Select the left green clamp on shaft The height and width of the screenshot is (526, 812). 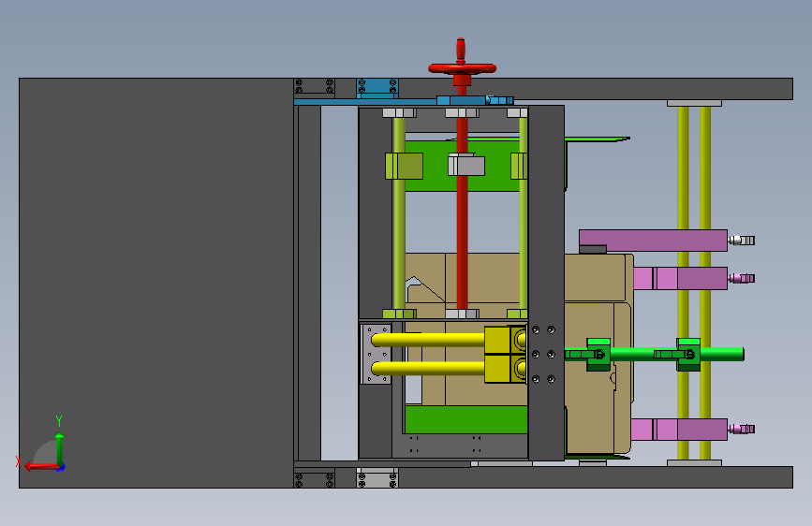(598, 354)
